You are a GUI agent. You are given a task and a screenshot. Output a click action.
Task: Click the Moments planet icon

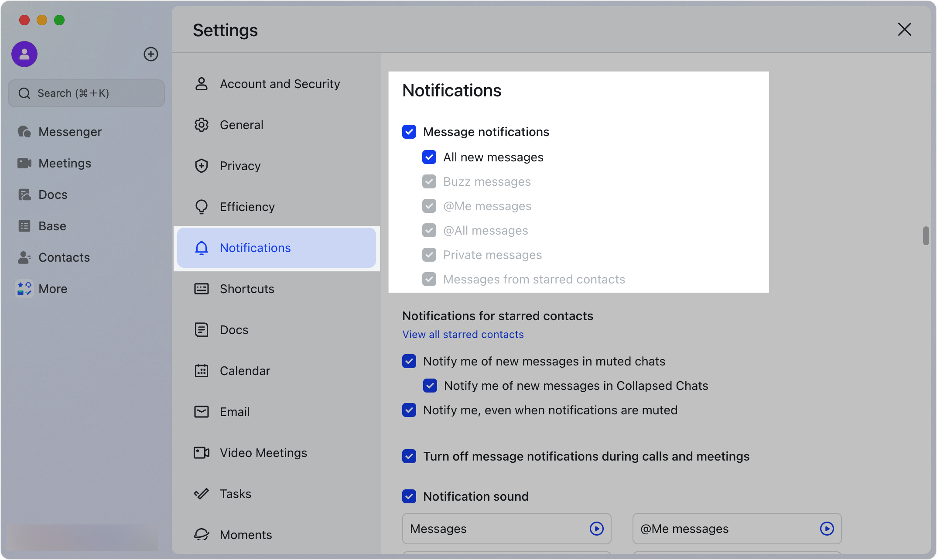click(x=201, y=534)
